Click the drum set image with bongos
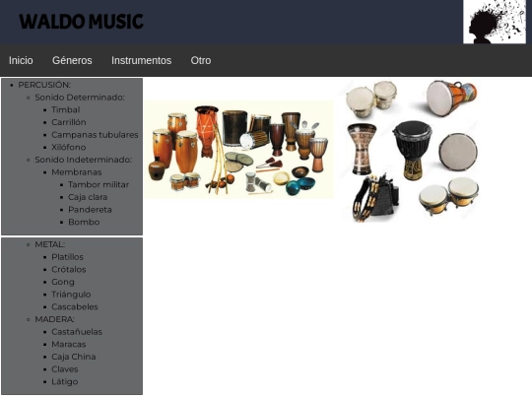532x399 pixels. pyautogui.click(x=410, y=151)
